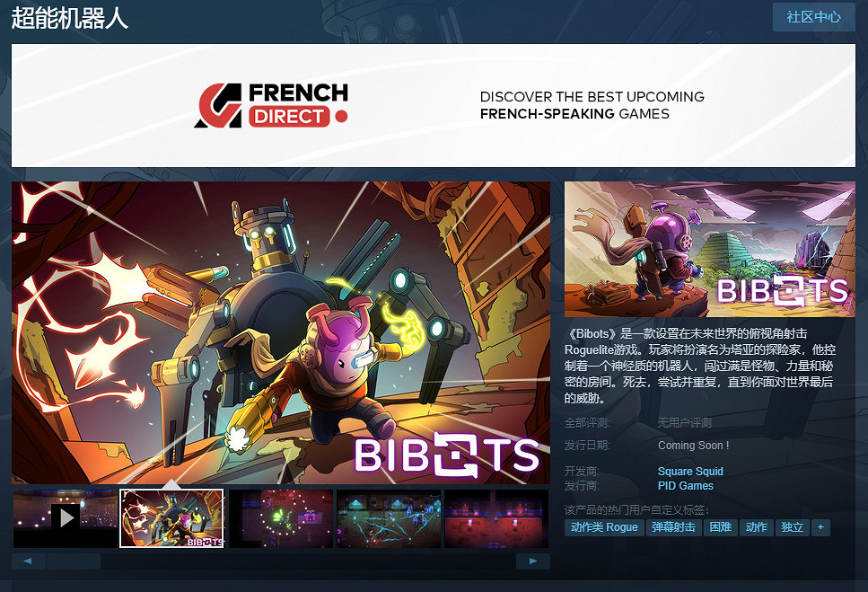
Task: Click the French Direct logo
Action: tap(272, 105)
